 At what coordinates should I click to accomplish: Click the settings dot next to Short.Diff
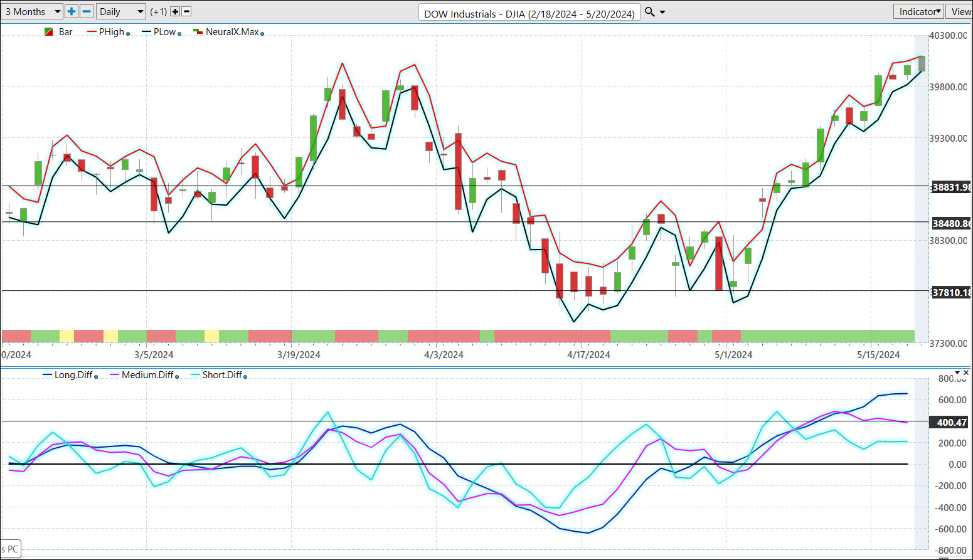(x=245, y=377)
